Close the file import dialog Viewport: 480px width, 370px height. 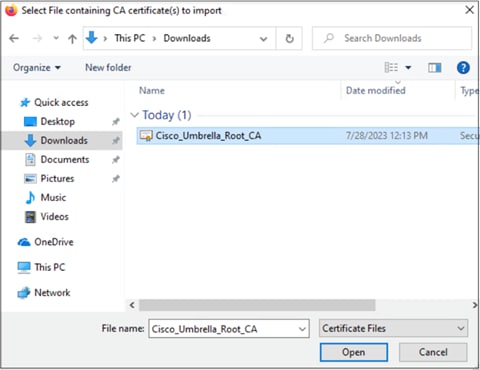tap(469, 10)
